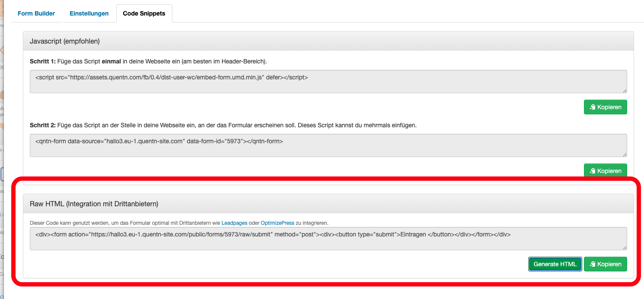Click the resize handle of Schritt 1 textarea
Image resolution: width=644 pixels, height=299 pixels.
tap(625, 91)
